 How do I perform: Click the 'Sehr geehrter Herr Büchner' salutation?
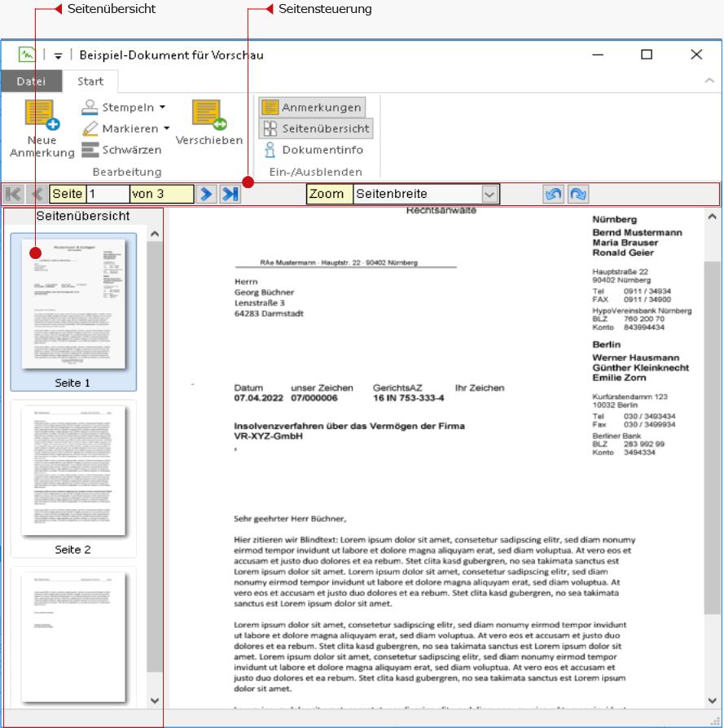point(290,519)
